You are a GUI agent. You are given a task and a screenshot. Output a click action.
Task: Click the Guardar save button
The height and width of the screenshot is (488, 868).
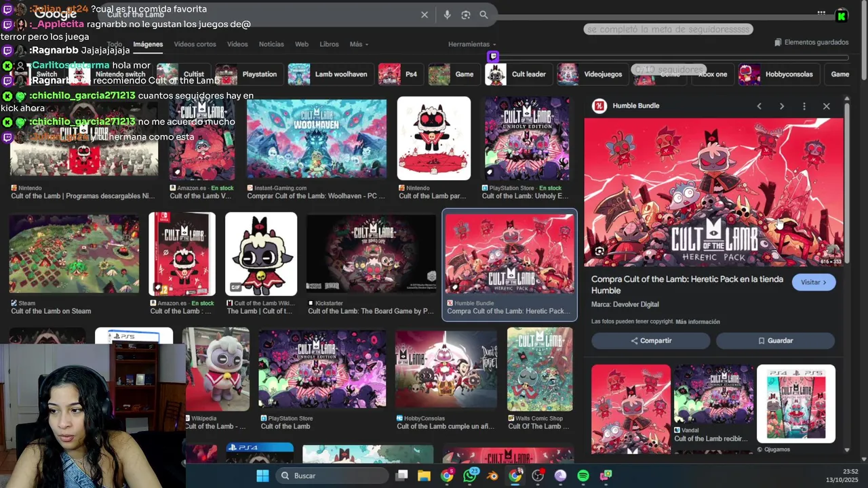pos(775,341)
